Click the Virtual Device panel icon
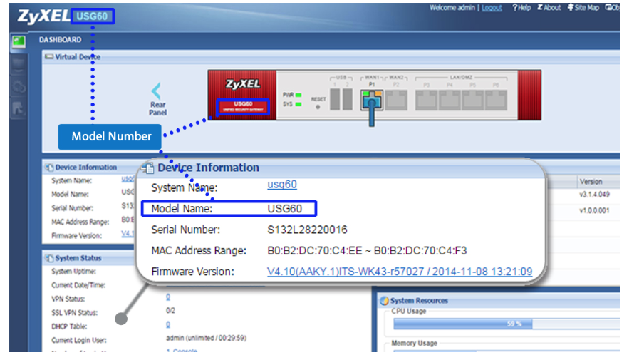644x360 pixels. [49, 56]
